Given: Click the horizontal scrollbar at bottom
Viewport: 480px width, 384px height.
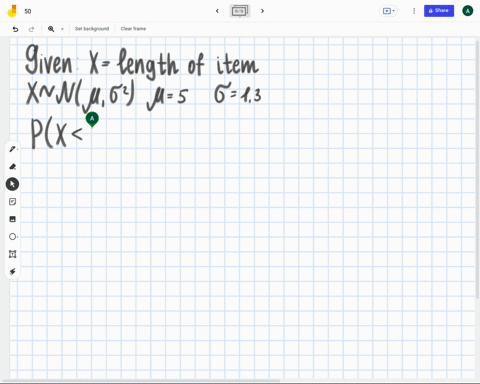Looking at the screenshot, I should point(142,380).
